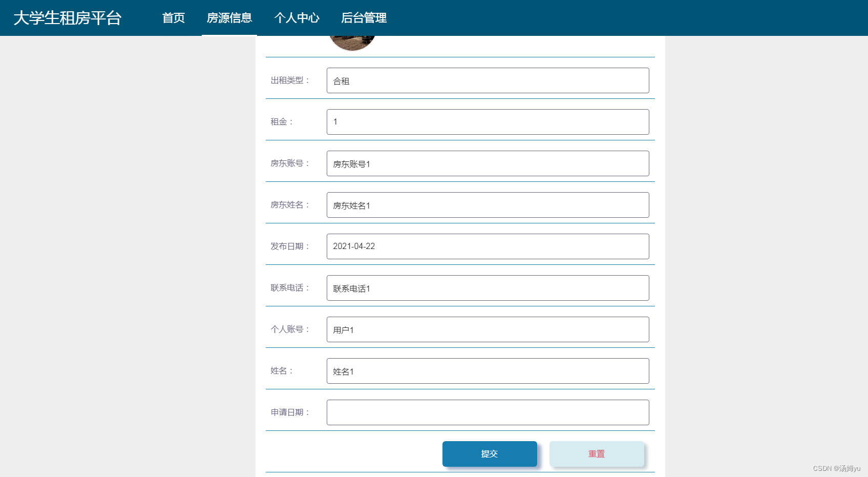The width and height of the screenshot is (868, 477).
Task: Click the 发布日期： label
Action: coord(290,246)
